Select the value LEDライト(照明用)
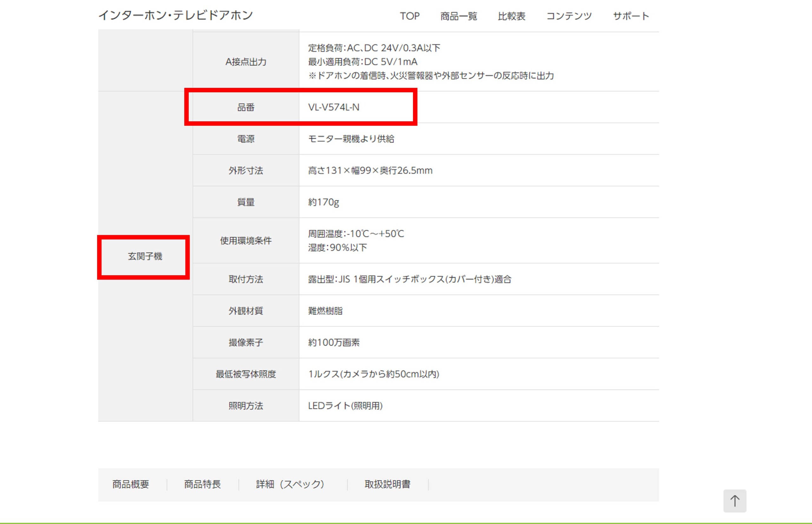 345,406
